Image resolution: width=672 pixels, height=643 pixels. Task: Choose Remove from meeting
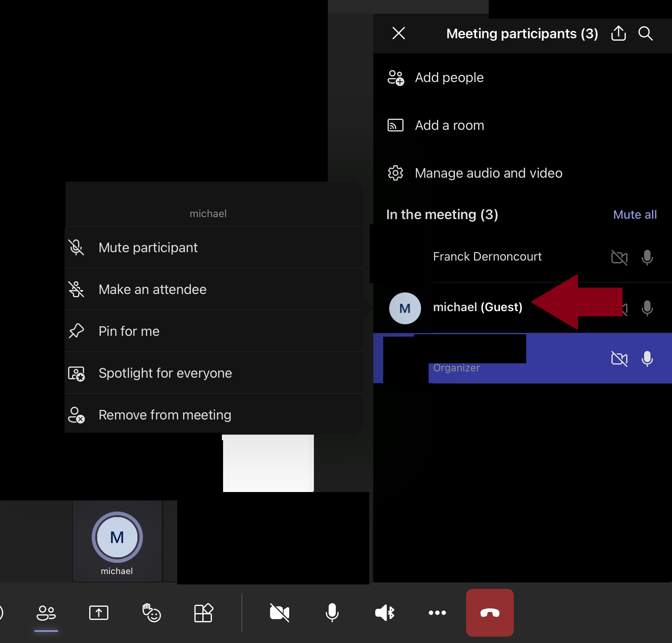coord(214,415)
